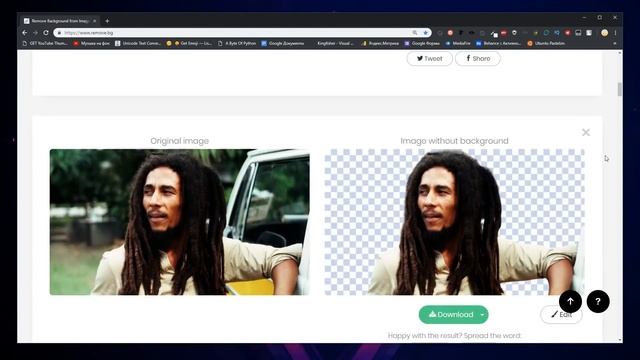640x360 pixels.
Task: Click the scroll-to-top arrow button
Action: 570,301
